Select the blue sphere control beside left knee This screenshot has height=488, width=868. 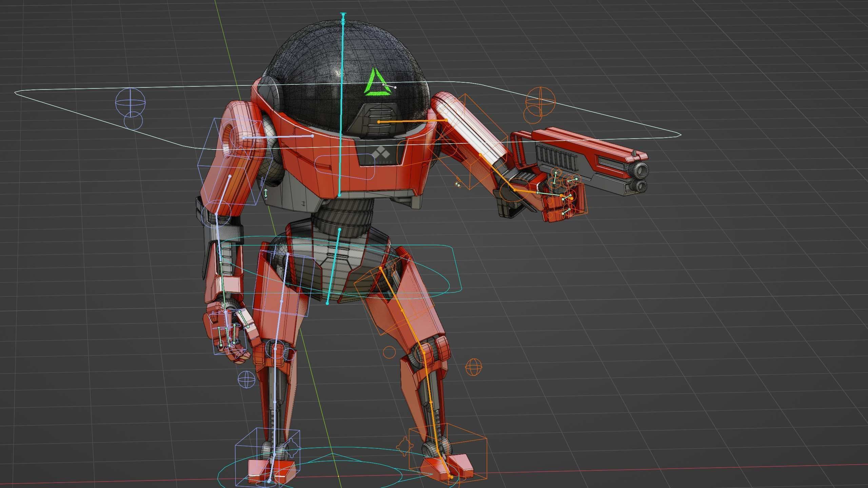point(246,379)
